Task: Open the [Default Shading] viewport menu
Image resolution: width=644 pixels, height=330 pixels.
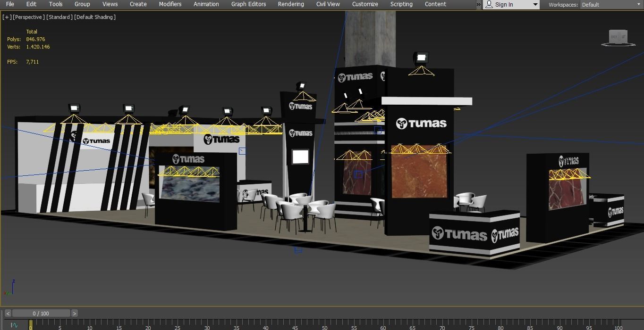Action: point(95,17)
